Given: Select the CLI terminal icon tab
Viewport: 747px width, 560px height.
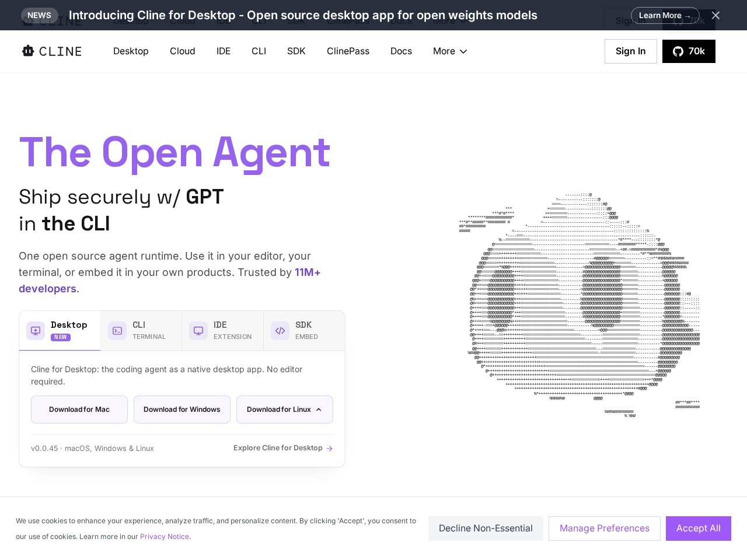Looking at the screenshot, I should [x=117, y=331].
